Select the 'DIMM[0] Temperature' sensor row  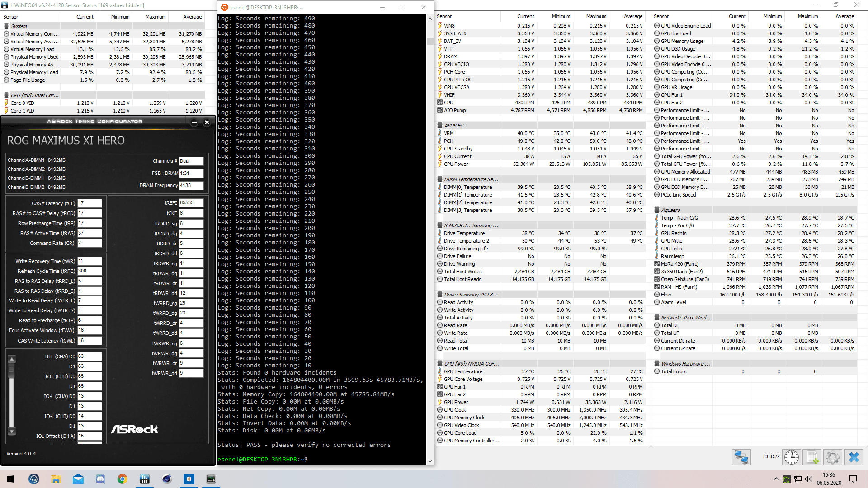click(x=540, y=187)
